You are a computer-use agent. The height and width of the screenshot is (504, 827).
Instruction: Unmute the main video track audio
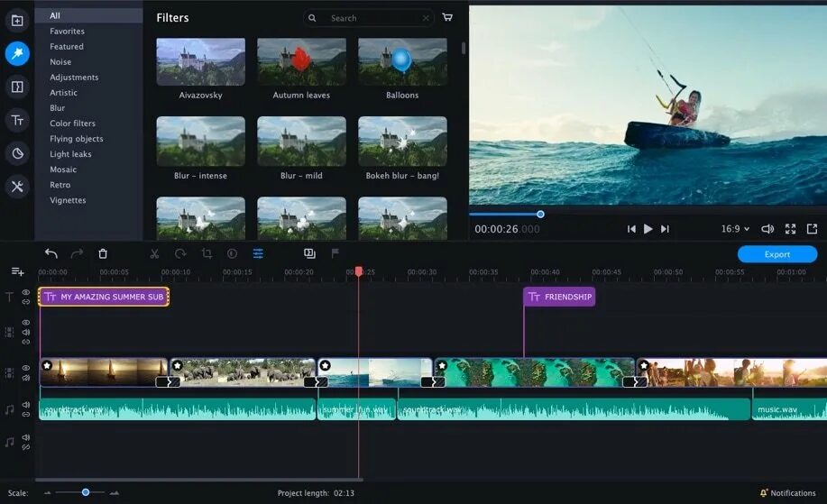(x=26, y=378)
